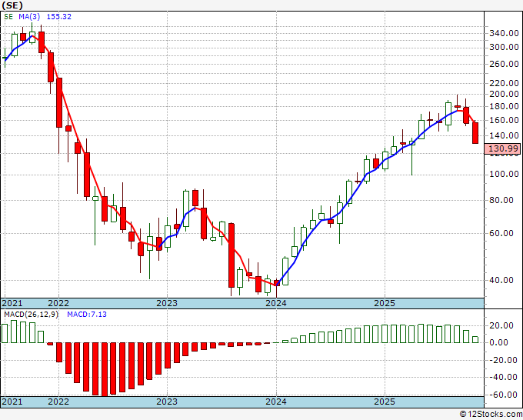
Task: Click the 155.32 moving average value
Action: [x=59, y=17]
